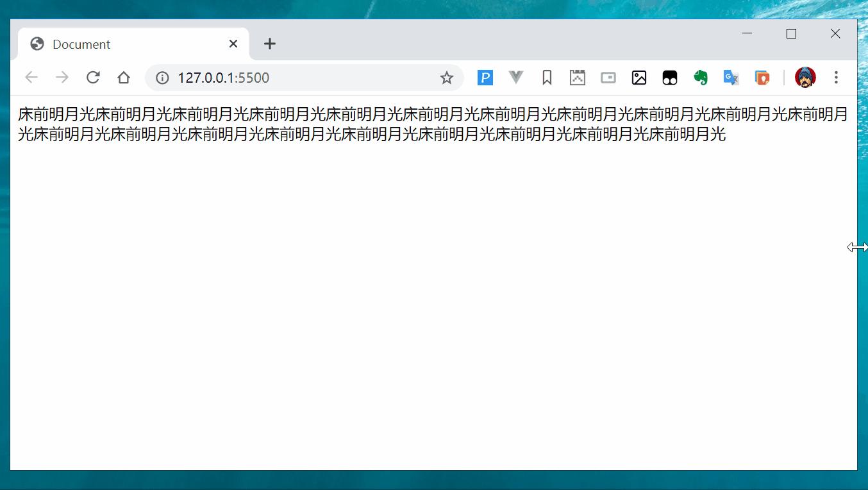This screenshot has height=490, width=868.
Task: Open the Evernote Web Clipper extension
Action: (x=701, y=77)
